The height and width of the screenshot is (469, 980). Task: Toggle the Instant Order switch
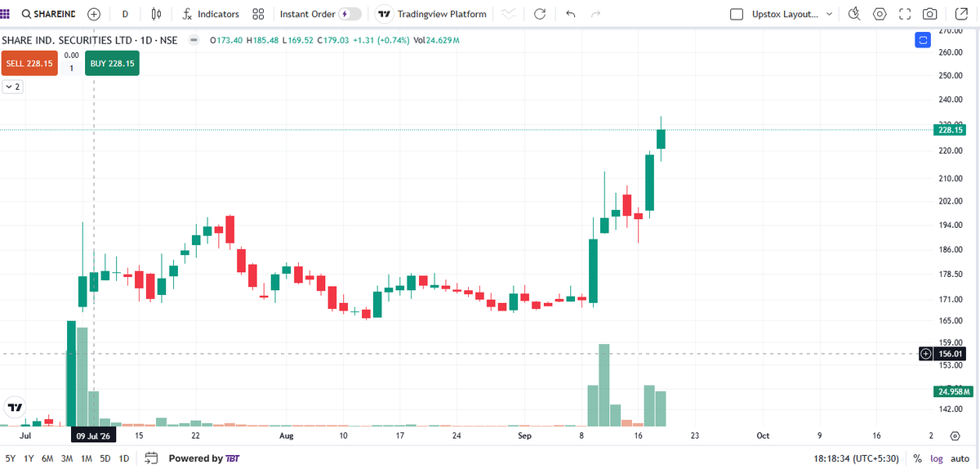click(x=350, y=14)
